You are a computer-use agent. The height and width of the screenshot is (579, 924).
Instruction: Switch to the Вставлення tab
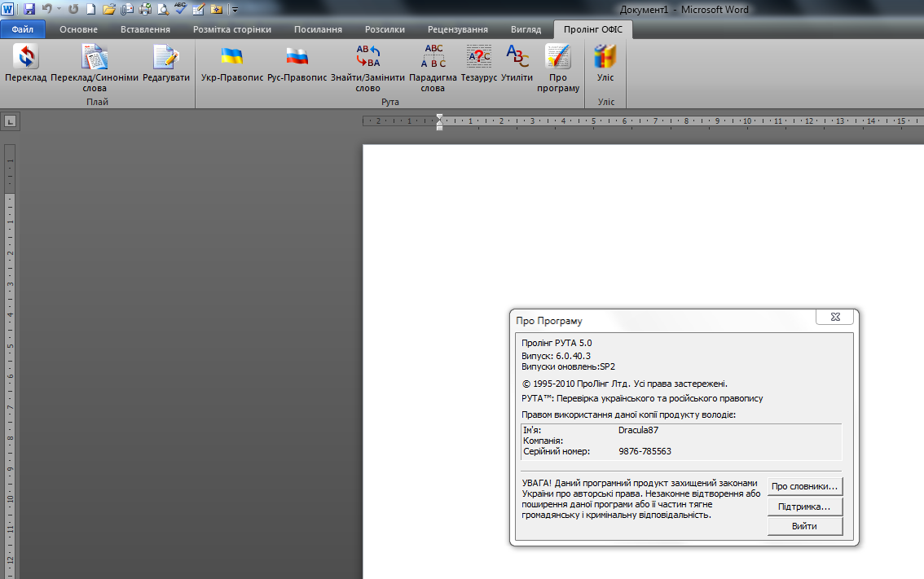click(x=145, y=29)
